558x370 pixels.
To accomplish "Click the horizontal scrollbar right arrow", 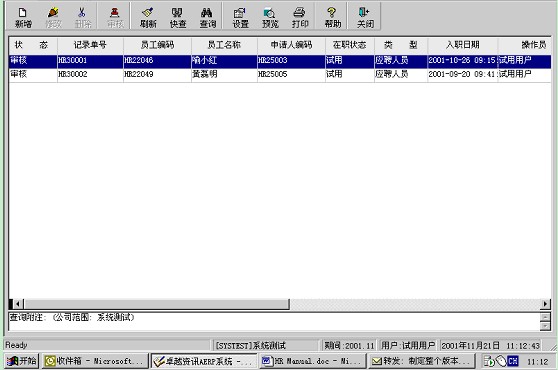I will pos(545,304).
